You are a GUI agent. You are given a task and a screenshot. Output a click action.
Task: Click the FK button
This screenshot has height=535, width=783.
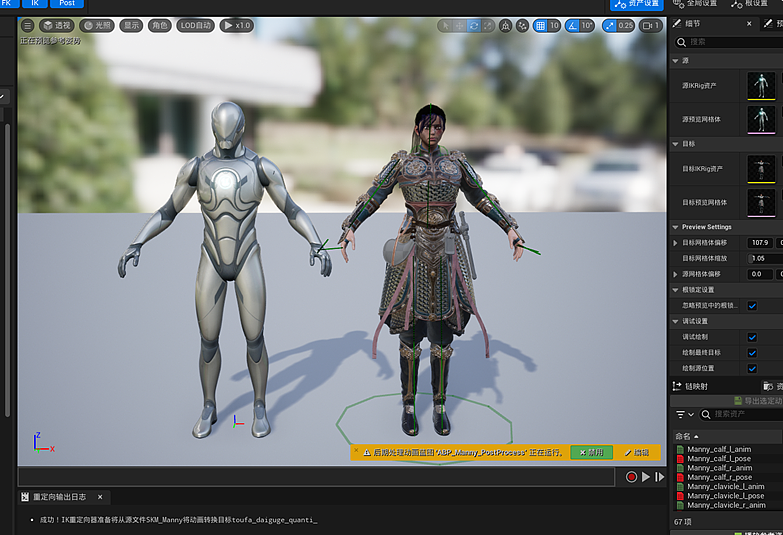point(7,3)
